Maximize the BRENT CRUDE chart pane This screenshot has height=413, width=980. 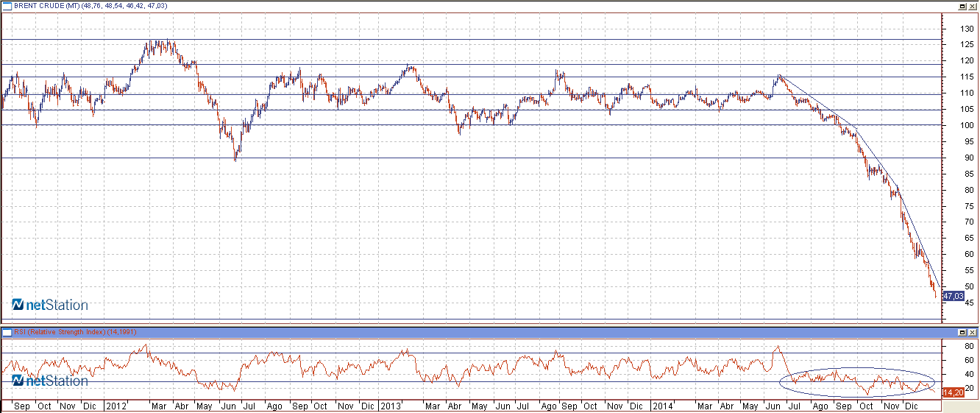962,6
